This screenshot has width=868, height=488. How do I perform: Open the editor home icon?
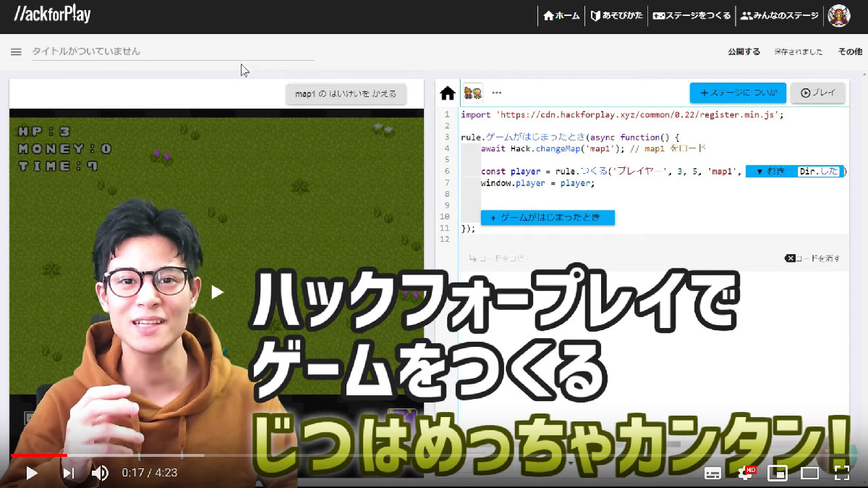(447, 93)
